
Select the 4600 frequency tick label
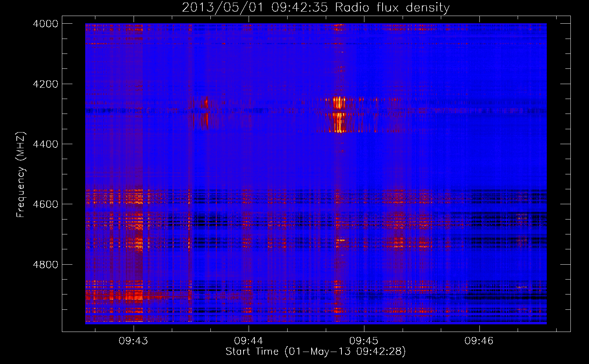tap(46, 204)
